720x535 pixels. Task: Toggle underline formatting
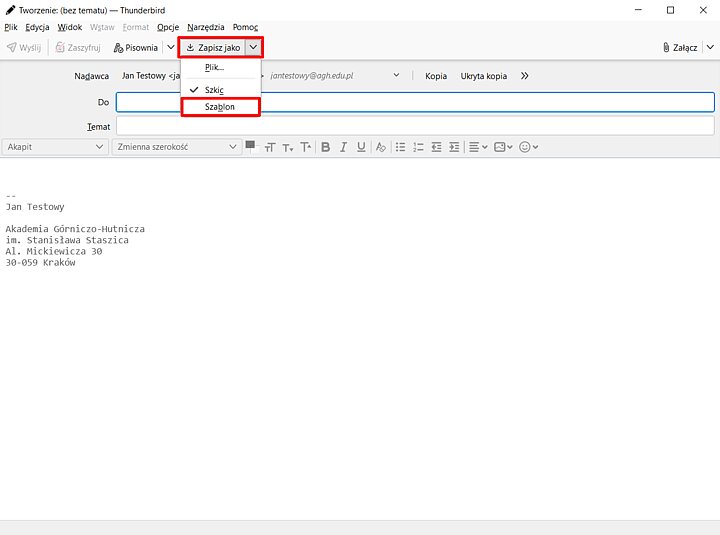click(361, 147)
